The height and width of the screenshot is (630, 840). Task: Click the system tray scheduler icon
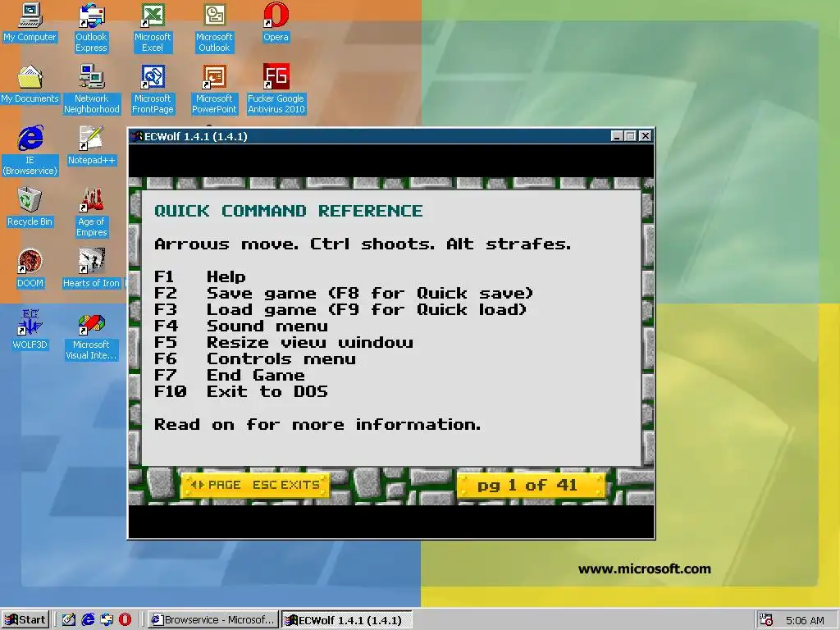(x=767, y=620)
